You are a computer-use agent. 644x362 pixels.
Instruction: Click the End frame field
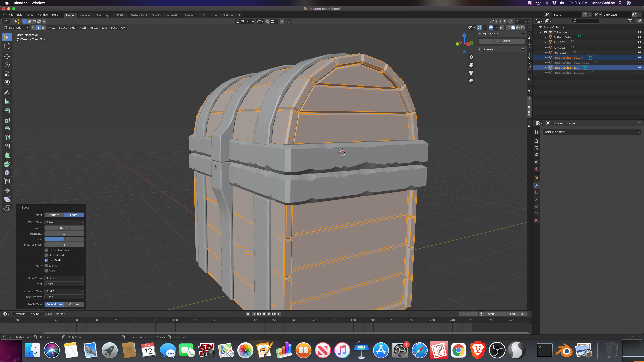point(517,314)
